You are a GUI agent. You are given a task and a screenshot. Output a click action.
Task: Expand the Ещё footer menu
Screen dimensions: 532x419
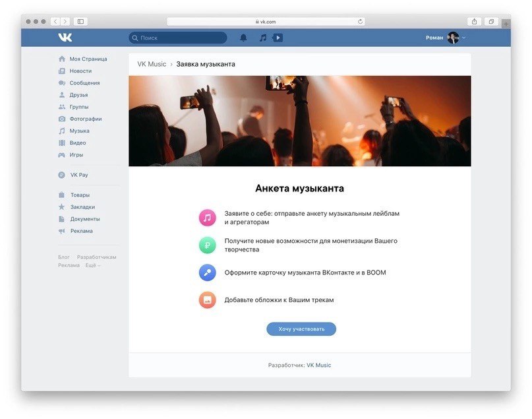[x=93, y=265]
